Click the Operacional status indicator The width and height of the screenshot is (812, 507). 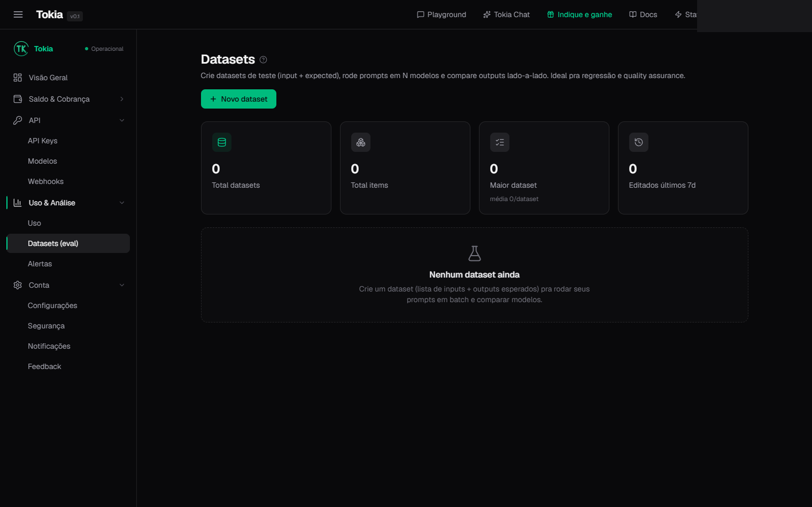coord(104,49)
